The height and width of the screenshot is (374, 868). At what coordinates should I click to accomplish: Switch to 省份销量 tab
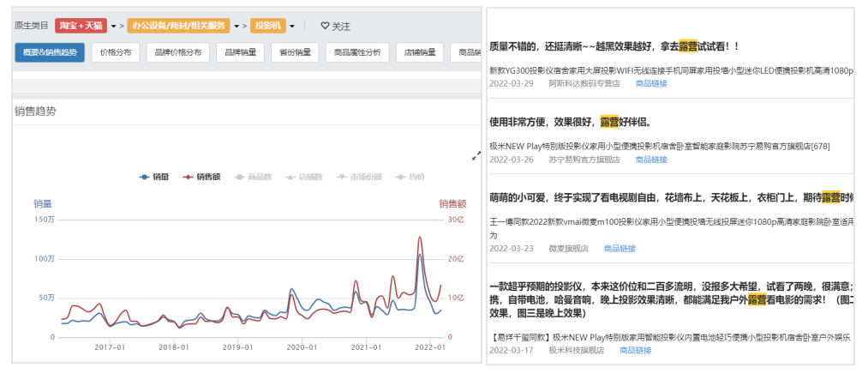(x=295, y=52)
